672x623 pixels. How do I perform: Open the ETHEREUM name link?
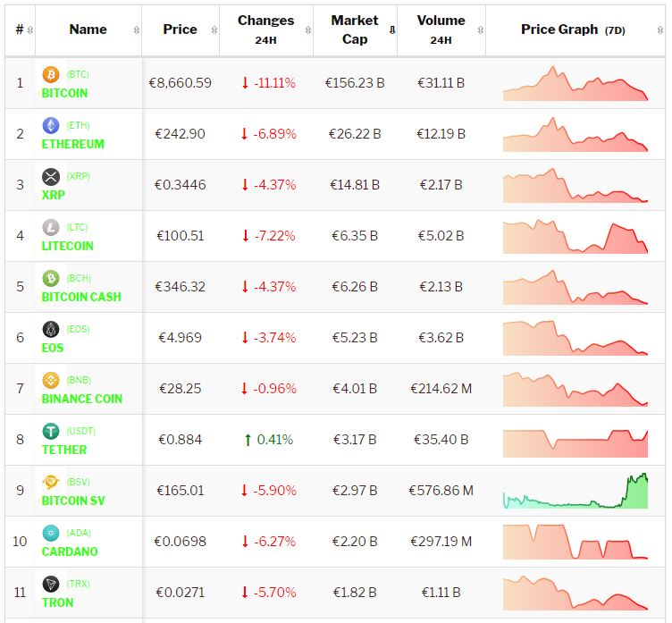72,144
